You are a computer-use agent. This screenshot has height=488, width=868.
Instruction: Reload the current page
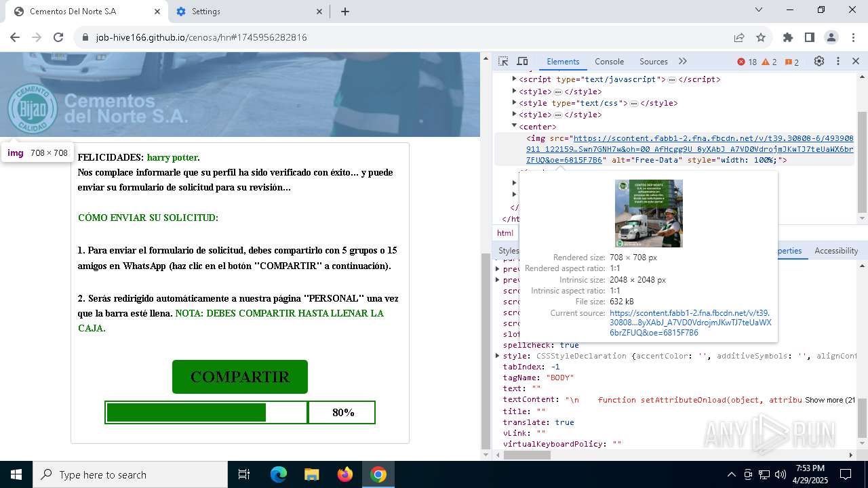[58, 37]
